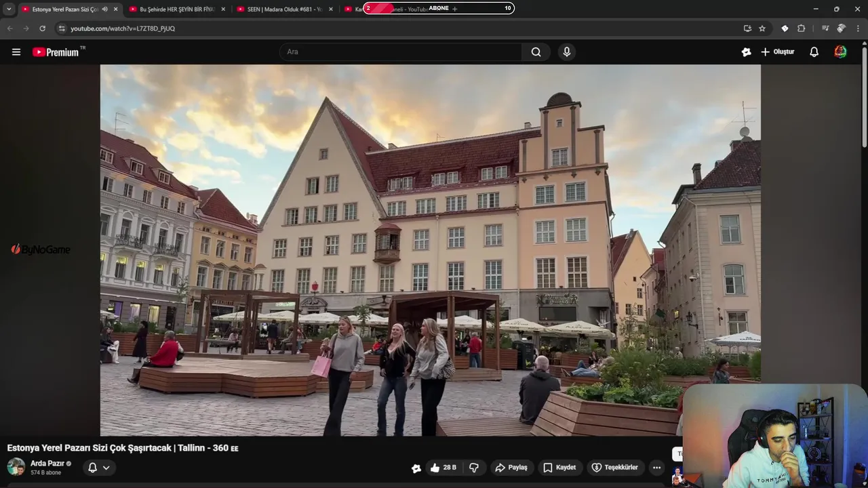Close the Bu Şehirde tab
The image size is (868, 488).
point(223,9)
